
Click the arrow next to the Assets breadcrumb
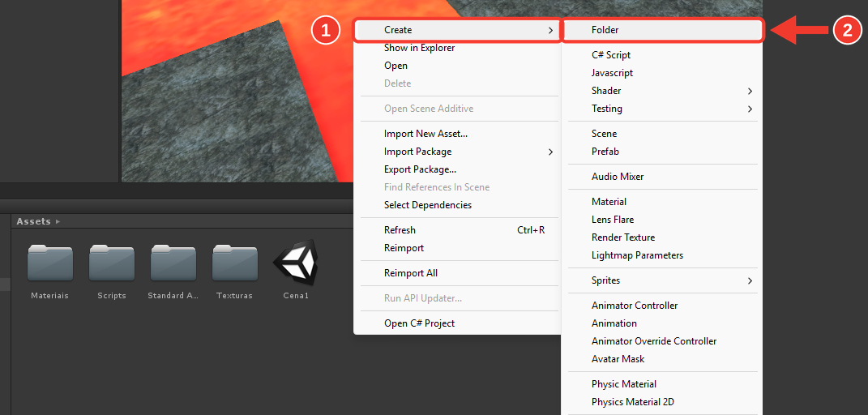[58, 221]
